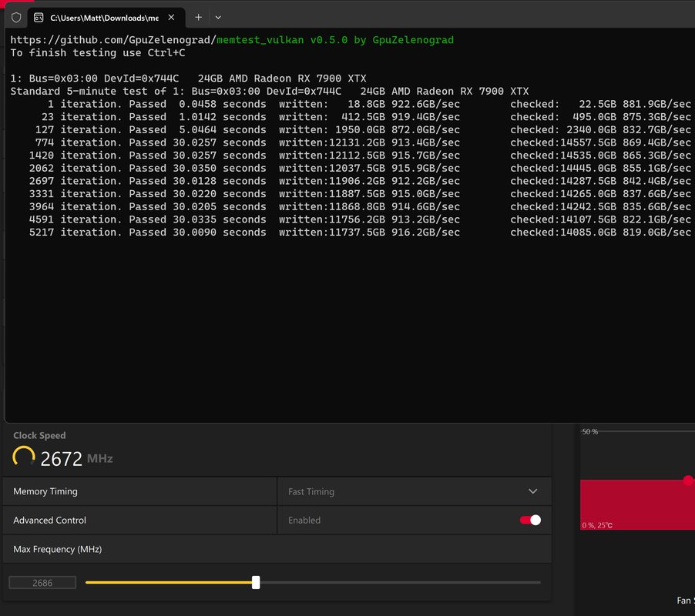
Task: Click the Max Frequency (MHz) label
Action: [58, 549]
